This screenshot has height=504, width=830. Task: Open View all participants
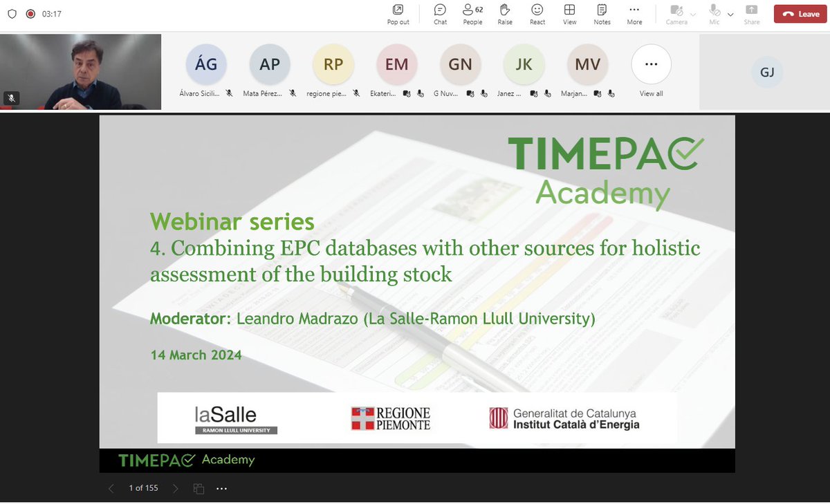coord(650,66)
